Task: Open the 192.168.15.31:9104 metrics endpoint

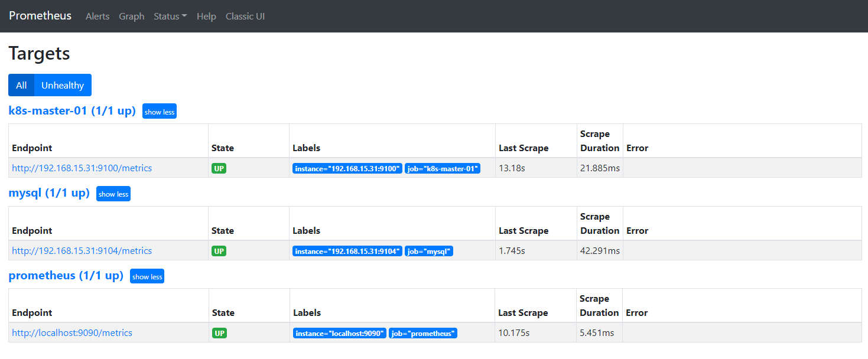Action: 82,251
